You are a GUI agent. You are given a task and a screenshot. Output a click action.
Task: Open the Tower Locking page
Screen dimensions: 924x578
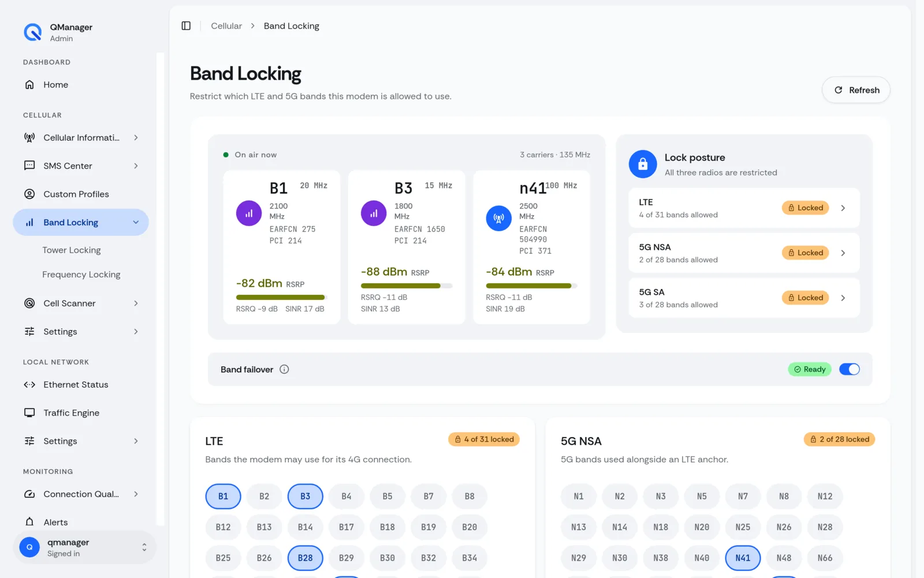point(72,250)
